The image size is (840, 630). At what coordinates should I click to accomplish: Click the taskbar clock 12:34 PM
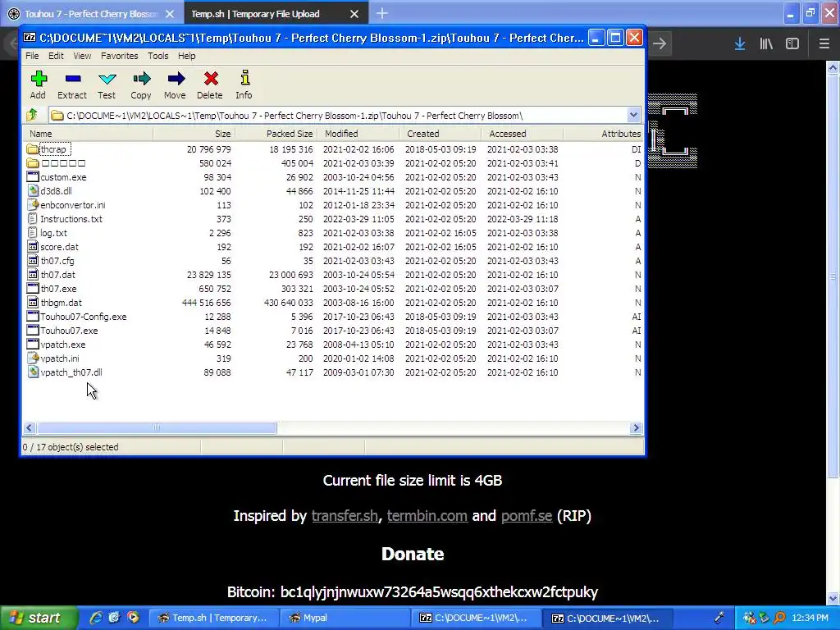tap(810, 618)
